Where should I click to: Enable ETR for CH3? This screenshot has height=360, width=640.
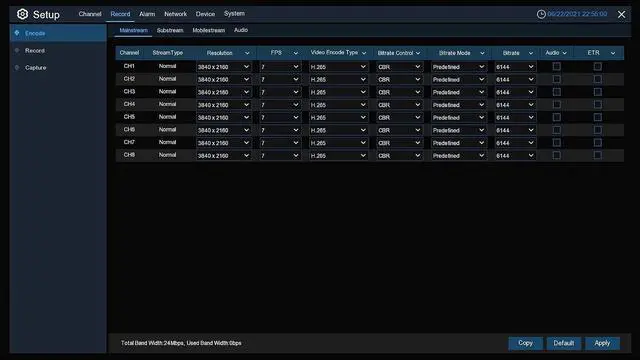598,92
